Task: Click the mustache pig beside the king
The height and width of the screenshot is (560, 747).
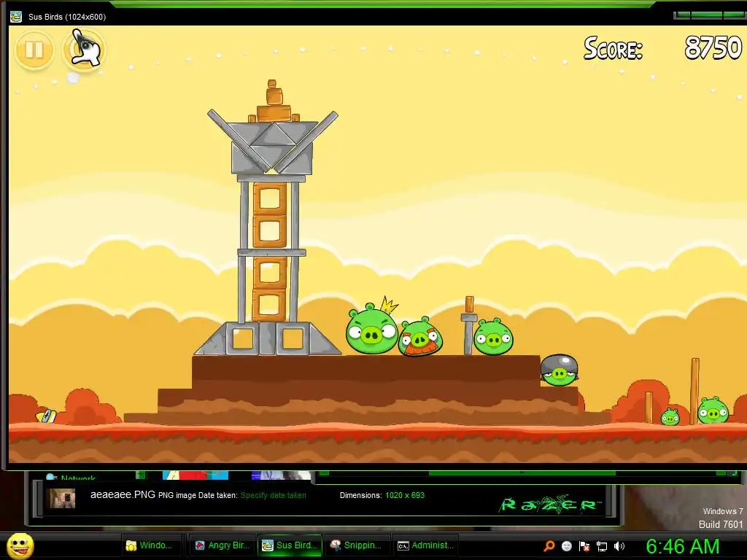Action: pos(420,337)
